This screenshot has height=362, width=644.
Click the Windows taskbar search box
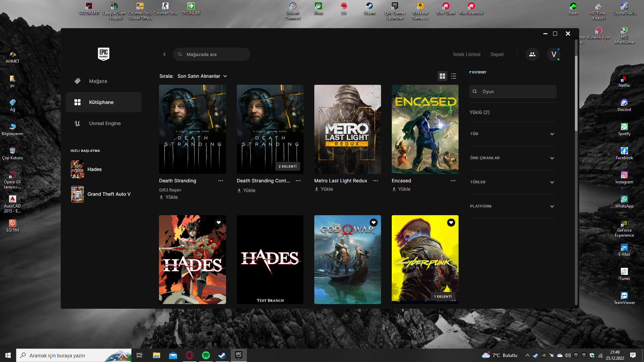[74, 355]
